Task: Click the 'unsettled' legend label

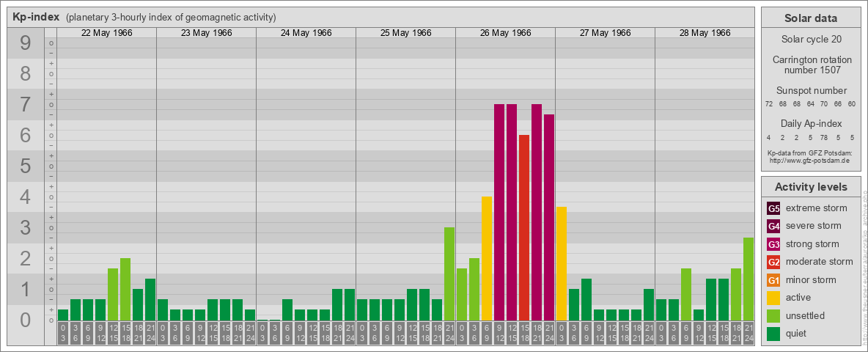Action: 806,315
